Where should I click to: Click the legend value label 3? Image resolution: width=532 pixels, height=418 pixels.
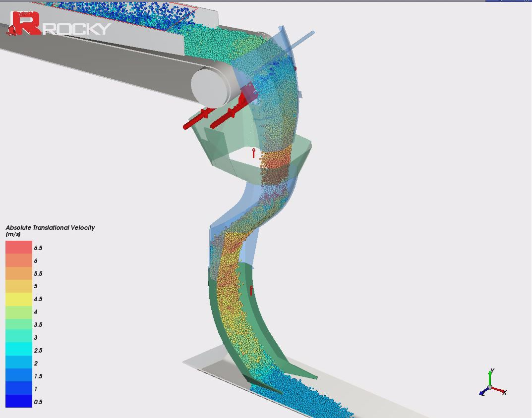tap(36, 337)
